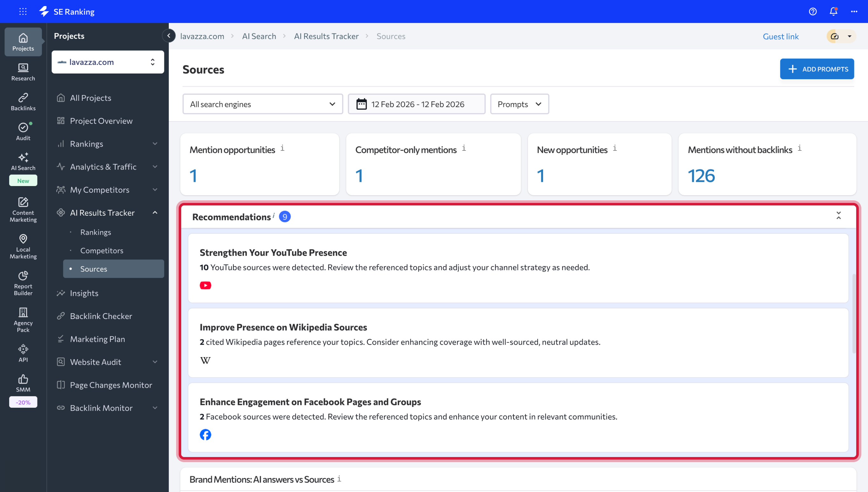Select Competitors under AI Results Tracker

point(102,250)
